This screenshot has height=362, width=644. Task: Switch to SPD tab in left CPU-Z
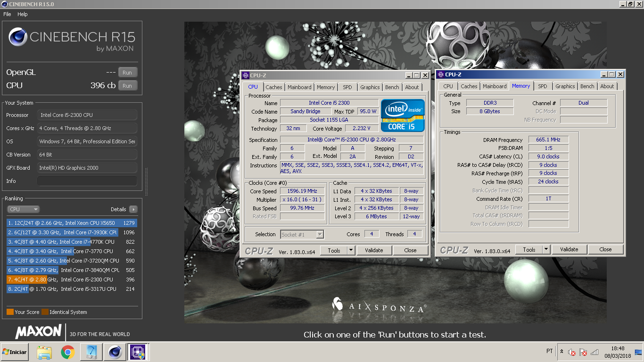click(x=347, y=87)
